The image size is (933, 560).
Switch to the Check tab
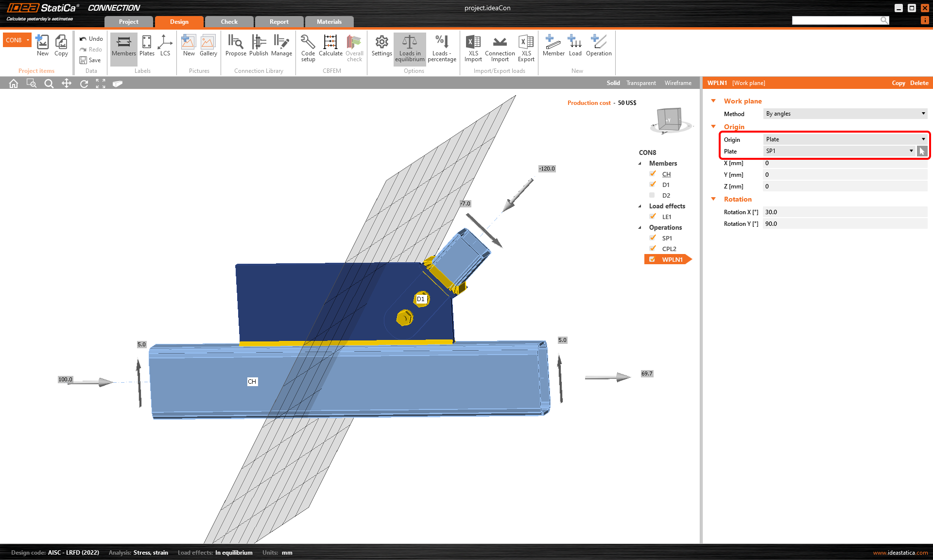(229, 21)
